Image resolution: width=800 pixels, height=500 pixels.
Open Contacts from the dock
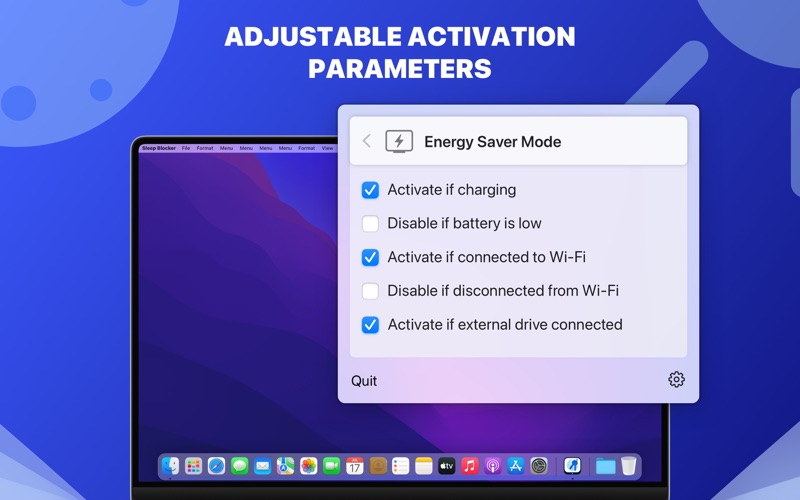point(378,466)
